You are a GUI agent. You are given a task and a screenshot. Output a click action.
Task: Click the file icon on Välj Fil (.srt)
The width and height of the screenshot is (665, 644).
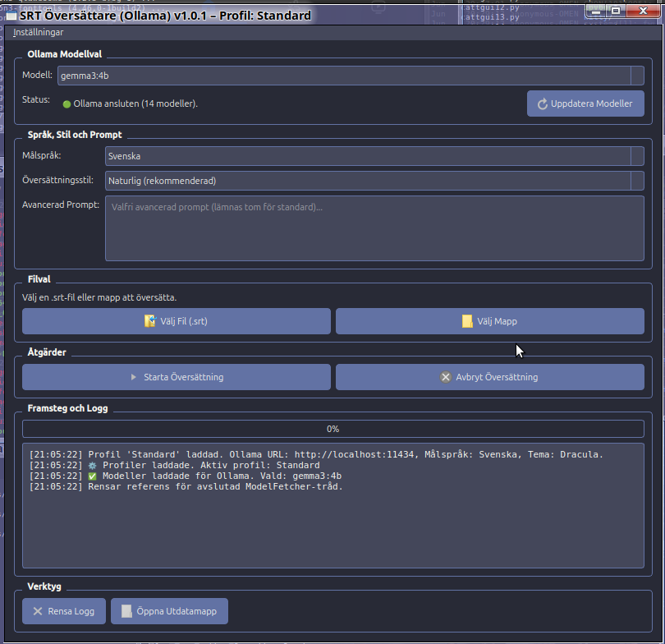click(x=150, y=322)
